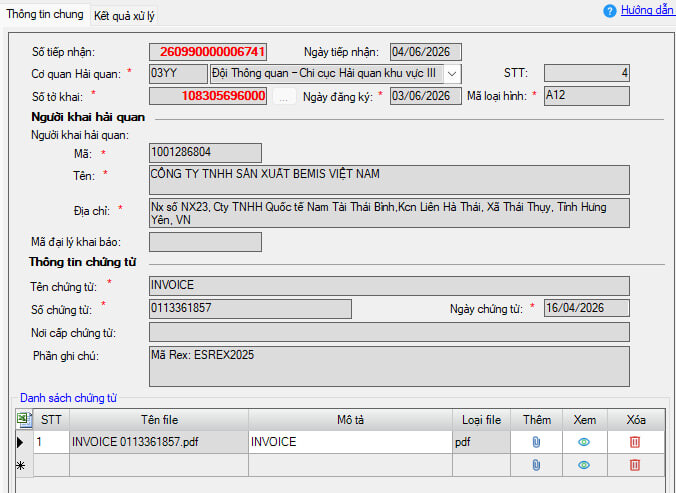The height and width of the screenshot is (493, 676).
Task: Open the Hướng dẫn help link
Action: click(648, 10)
